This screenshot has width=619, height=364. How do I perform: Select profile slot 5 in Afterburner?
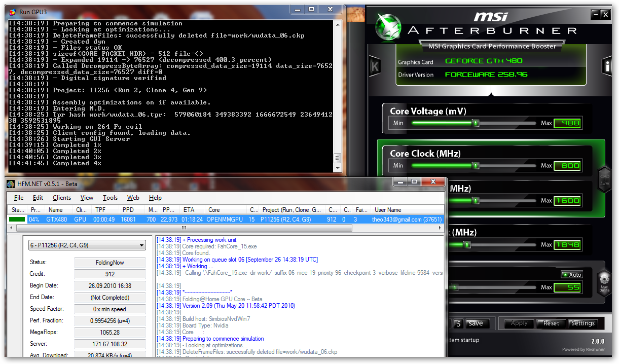(x=458, y=323)
